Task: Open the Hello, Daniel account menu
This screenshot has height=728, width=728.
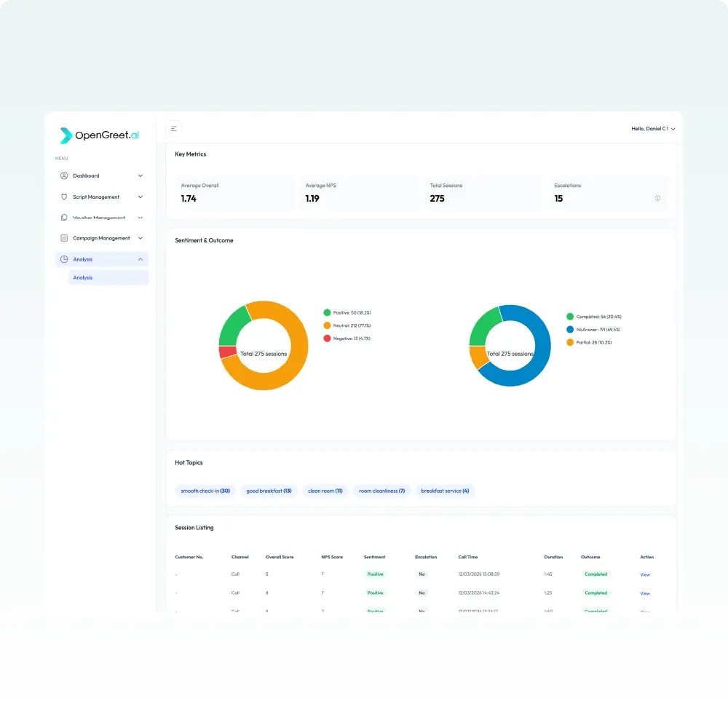Action: (652, 128)
